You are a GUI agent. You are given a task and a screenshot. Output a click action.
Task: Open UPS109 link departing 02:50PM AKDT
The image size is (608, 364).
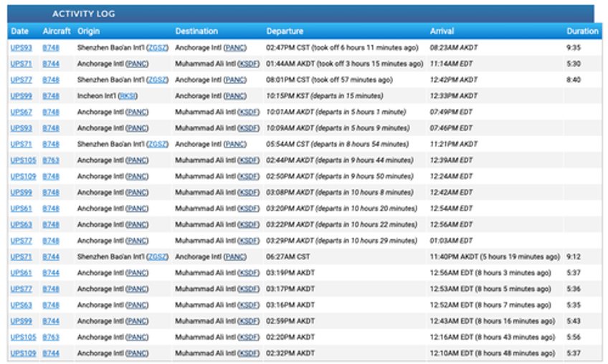pyautogui.click(x=23, y=176)
